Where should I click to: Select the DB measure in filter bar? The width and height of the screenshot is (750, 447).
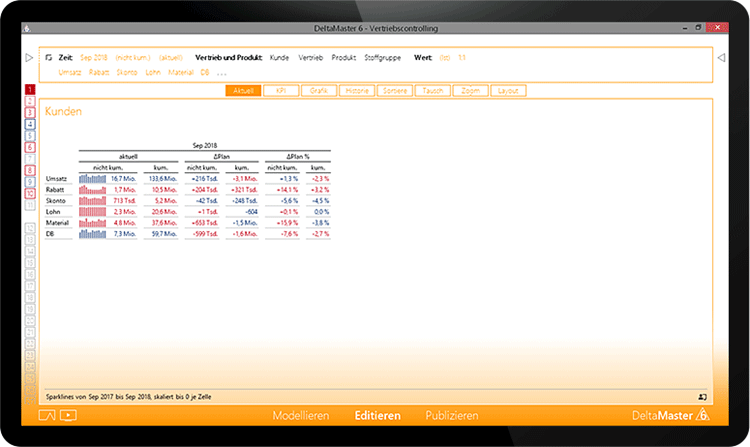pos(205,72)
